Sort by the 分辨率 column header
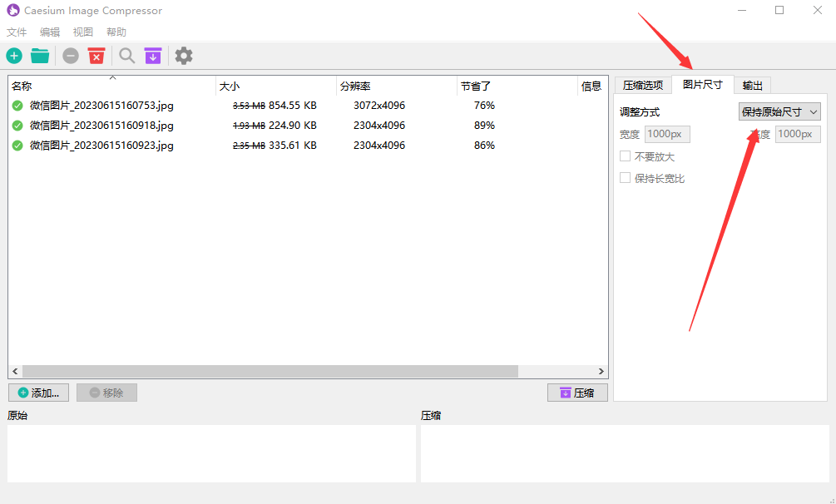 (x=397, y=86)
